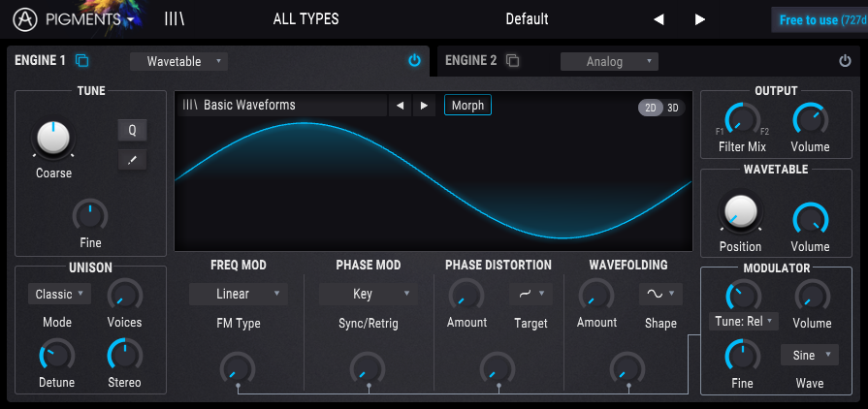Click the Modulator Volume knob
Viewport: 868px width, 409px height.
coord(813,297)
